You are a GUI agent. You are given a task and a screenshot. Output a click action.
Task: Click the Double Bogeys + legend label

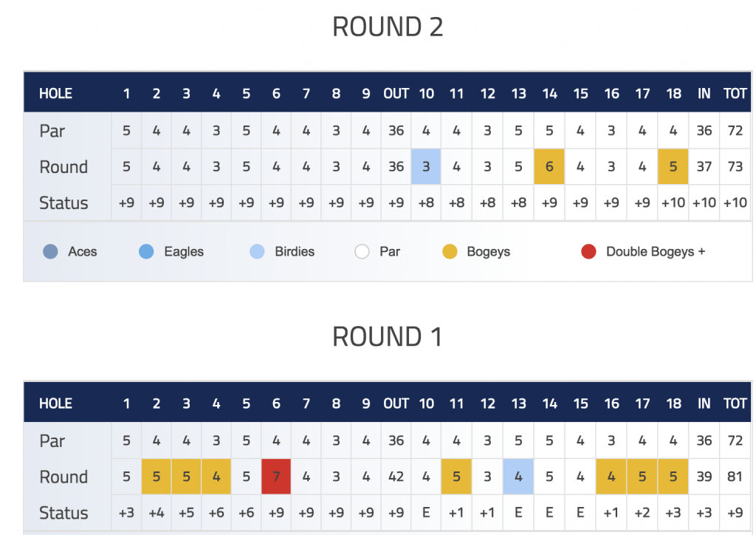(x=656, y=251)
